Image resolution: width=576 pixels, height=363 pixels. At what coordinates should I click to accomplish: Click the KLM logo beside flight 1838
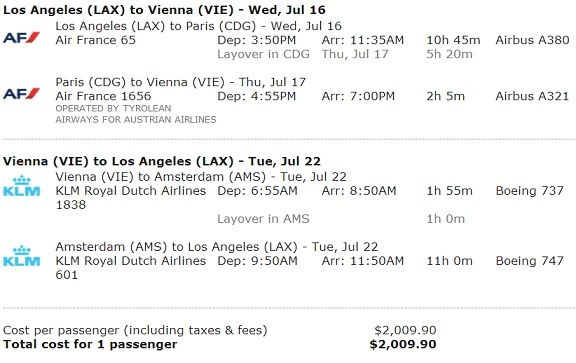[21, 186]
